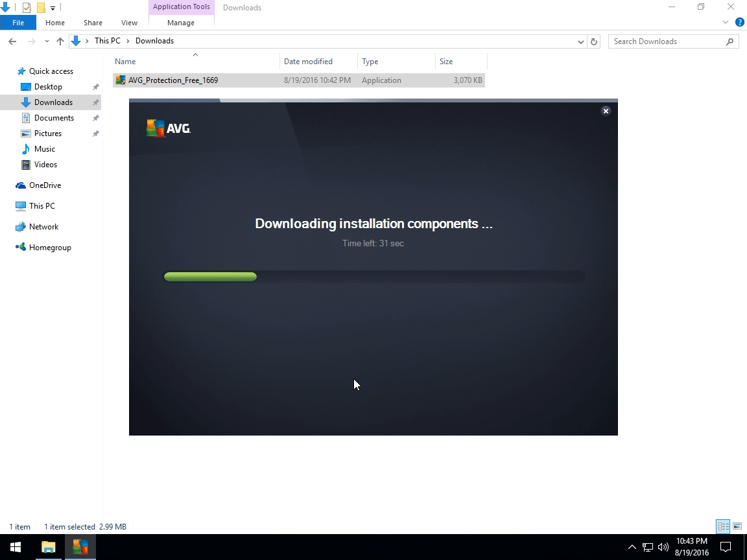
Task: Click the Forward navigation arrow
Action: [x=31, y=41]
